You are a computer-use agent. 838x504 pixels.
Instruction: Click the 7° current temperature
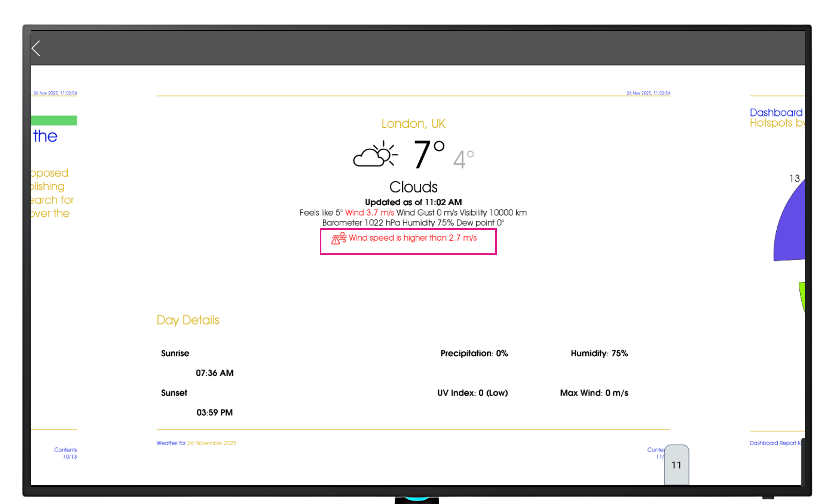click(x=428, y=154)
